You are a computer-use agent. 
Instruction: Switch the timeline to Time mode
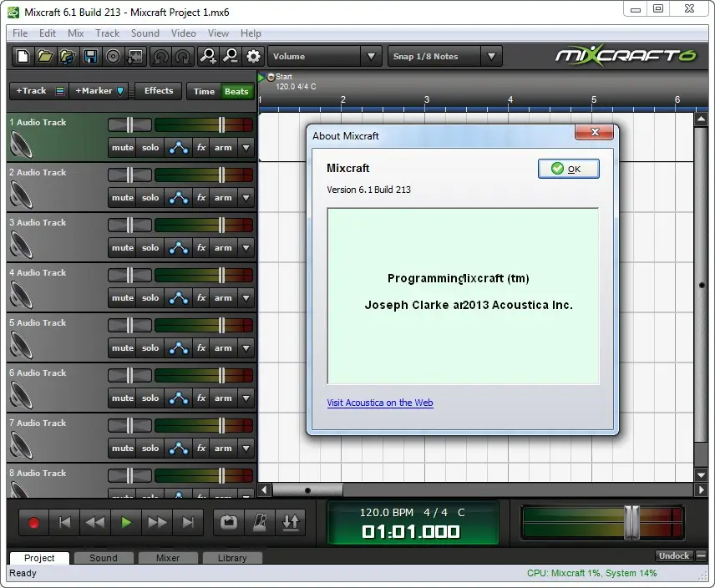tap(204, 91)
